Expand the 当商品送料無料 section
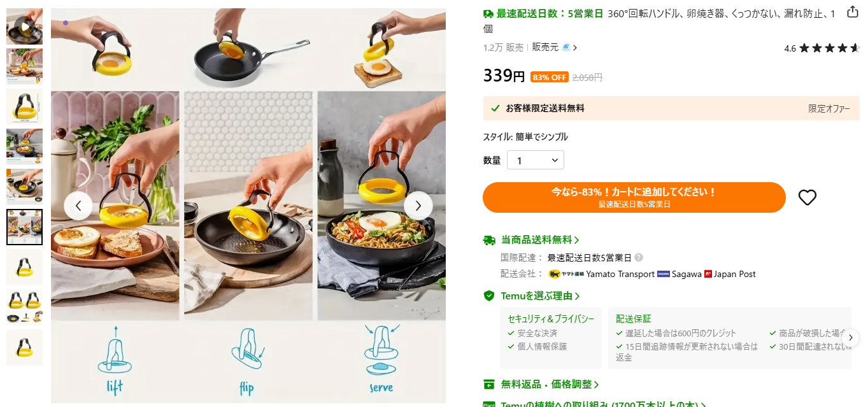Screen dimensions: 868x407 532,240
